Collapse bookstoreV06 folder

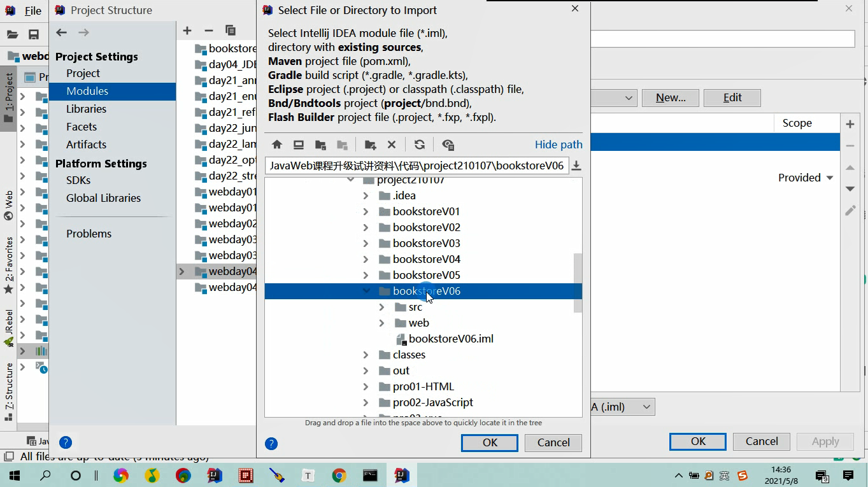pos(366,291)
